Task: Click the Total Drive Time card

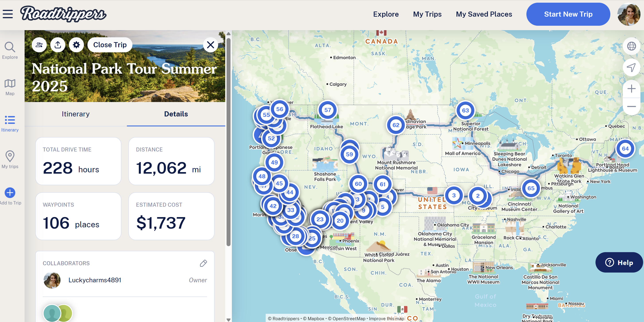Action: point(78,161)
